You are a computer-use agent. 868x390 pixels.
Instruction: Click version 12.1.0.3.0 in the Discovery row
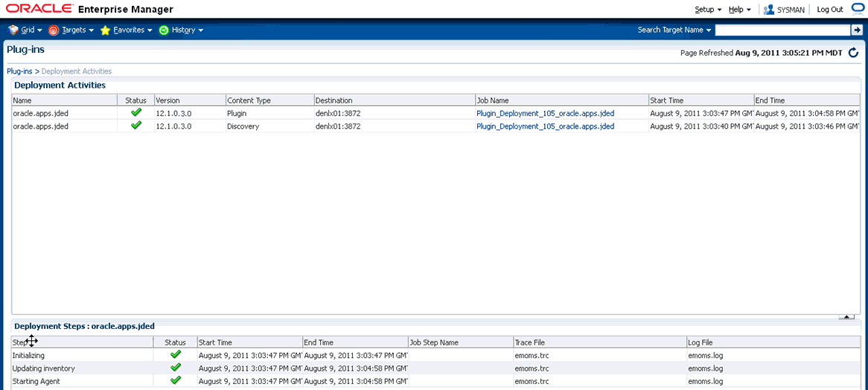(x=173, y=126)
